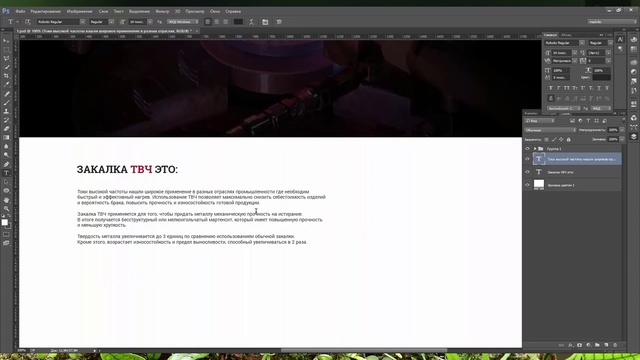This screenshot has height=360, width=640.
Task: Toggle All Caps in Character panel
Action: click(567, 88)
